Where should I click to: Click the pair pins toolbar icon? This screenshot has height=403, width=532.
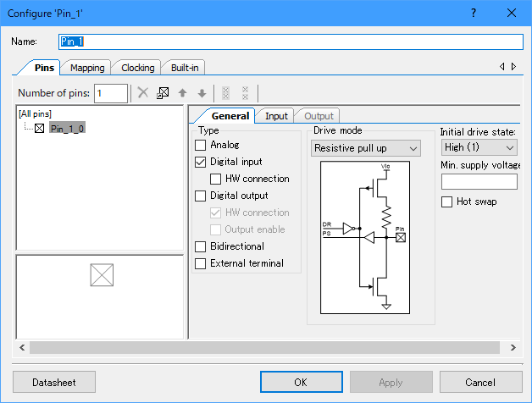click(225, 93)
